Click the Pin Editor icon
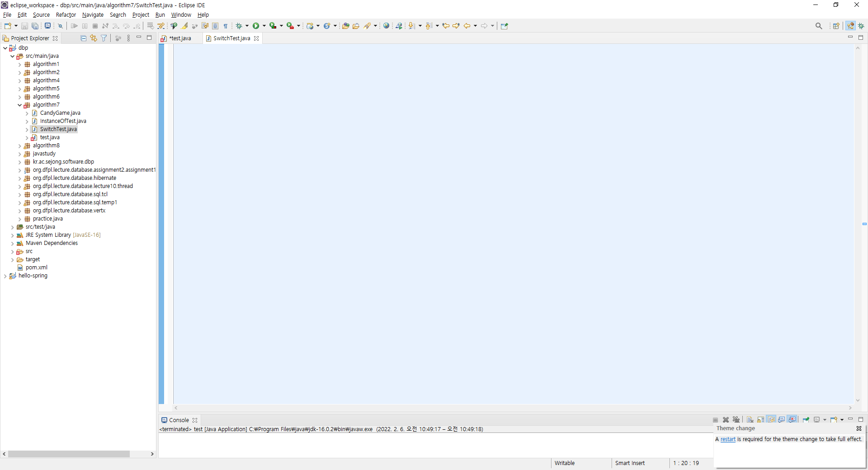Image resolution: width=868 pixels, height=470 pixels. point(505,26)
